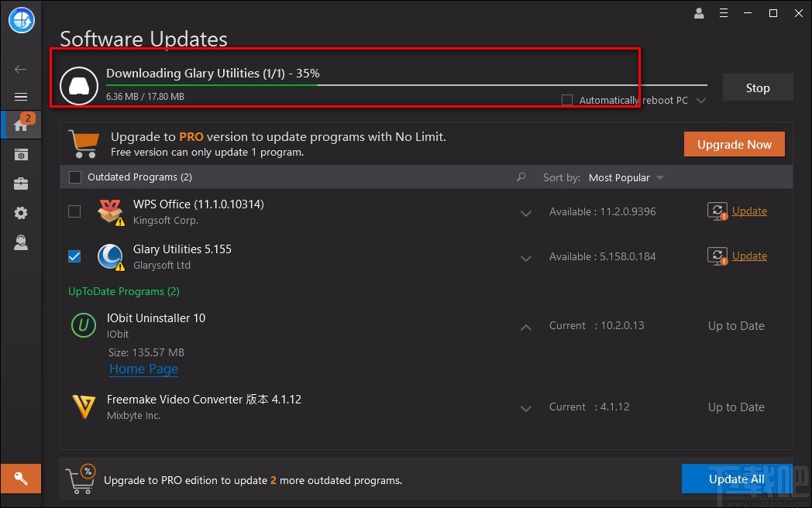Click the search magnifier in programs header
812x508 pixels.
pos(521,177)
